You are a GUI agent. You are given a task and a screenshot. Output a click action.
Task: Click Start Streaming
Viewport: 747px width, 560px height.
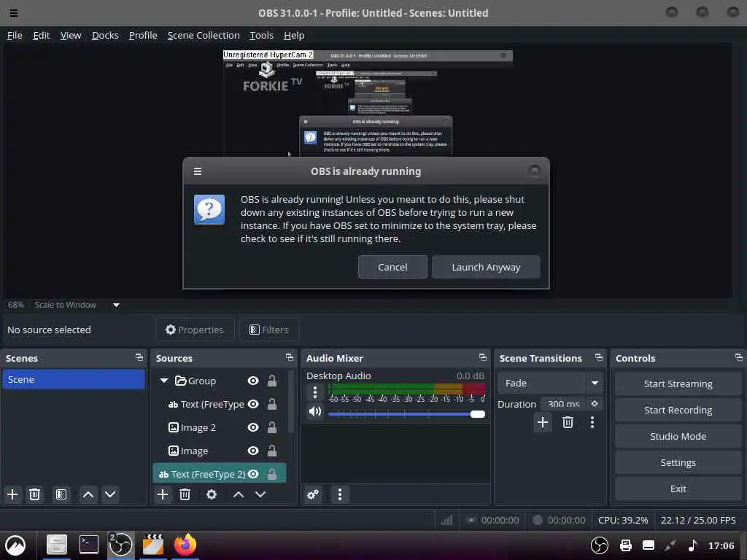click(x=678, y=384)
